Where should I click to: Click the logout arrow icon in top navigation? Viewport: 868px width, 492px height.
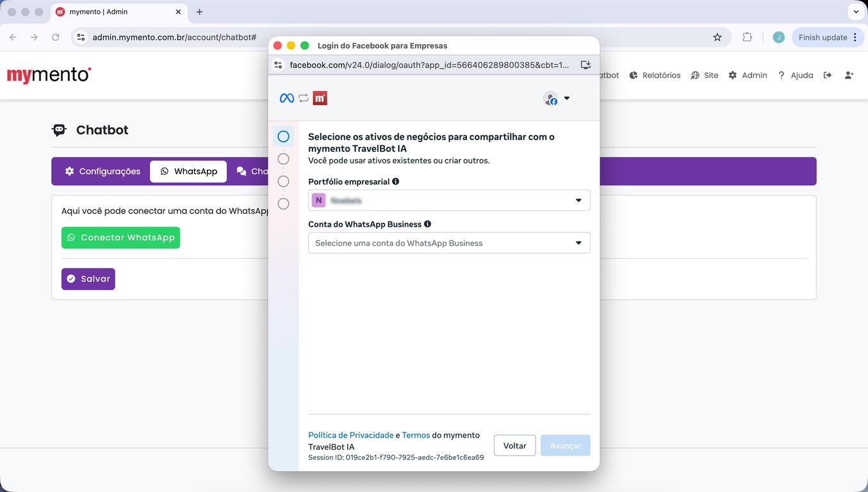coord(828,75)
